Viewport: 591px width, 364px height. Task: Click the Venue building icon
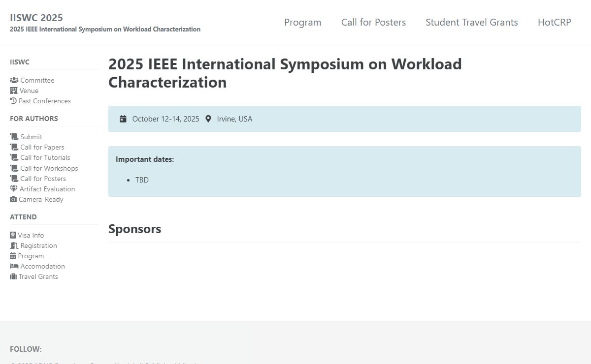(x=13, y=91)
